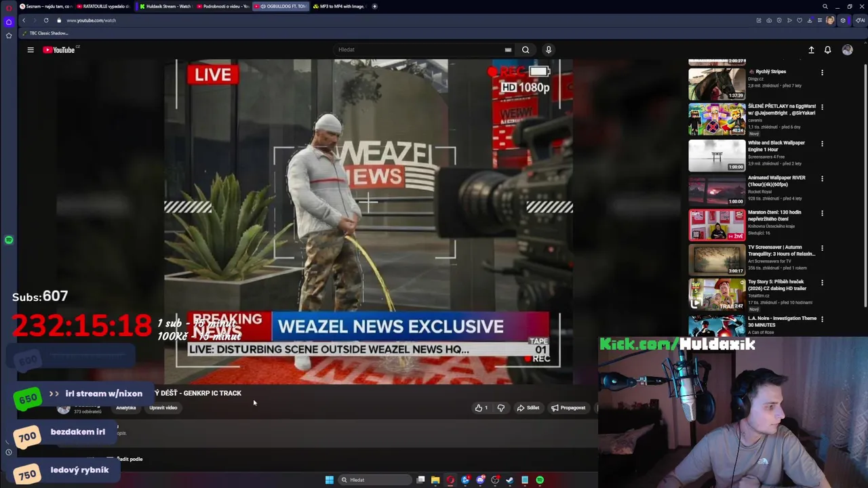868x488 pixels.
Task: Open options for Maraton čtení video
Action: pos(822,213)
